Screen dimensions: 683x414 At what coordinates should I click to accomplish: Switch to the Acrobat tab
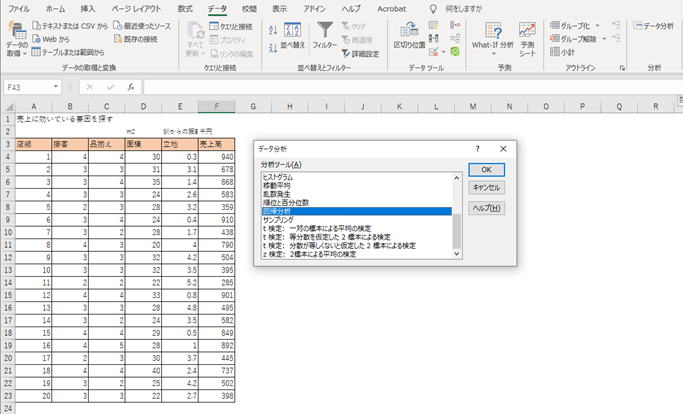(392, 9)
